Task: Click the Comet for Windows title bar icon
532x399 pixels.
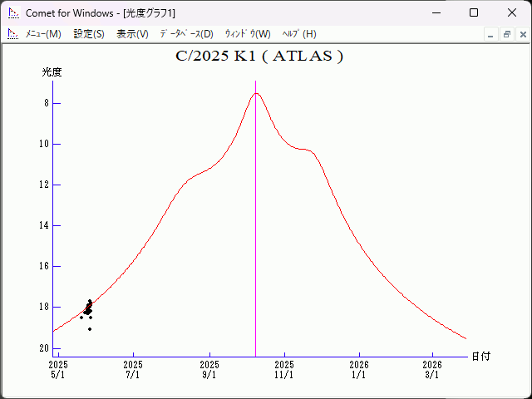Action: click(13, 12)
